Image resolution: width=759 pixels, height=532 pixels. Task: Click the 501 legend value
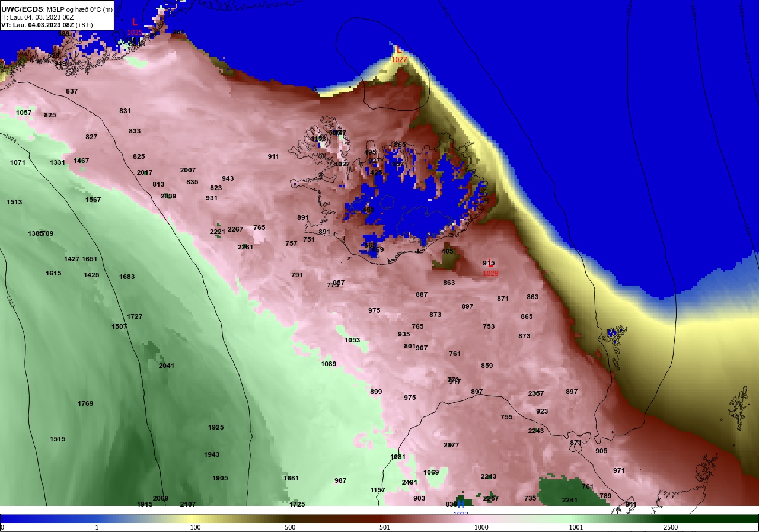point(385,527)
